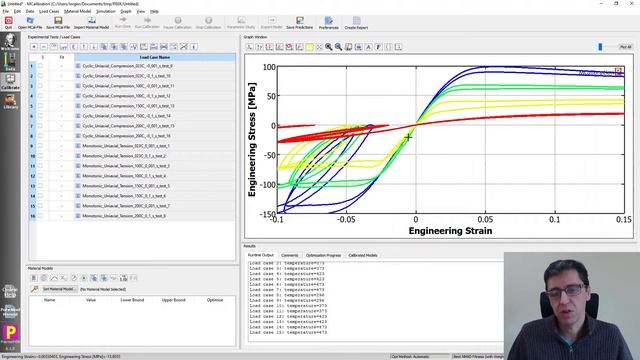
Task: Click the letter A text icon in Graph toolbar
Action: pyautogui.click(x=368, y=47)
